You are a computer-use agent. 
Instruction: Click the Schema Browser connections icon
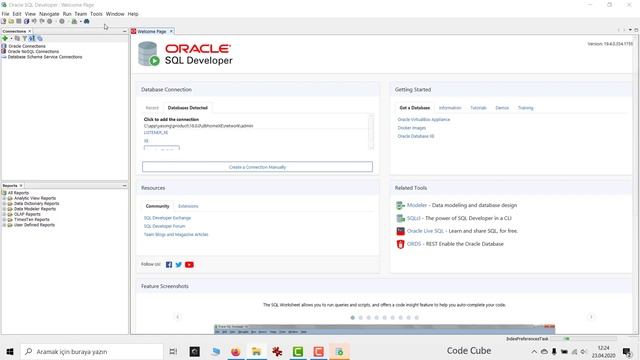click(x=32, y=38)
